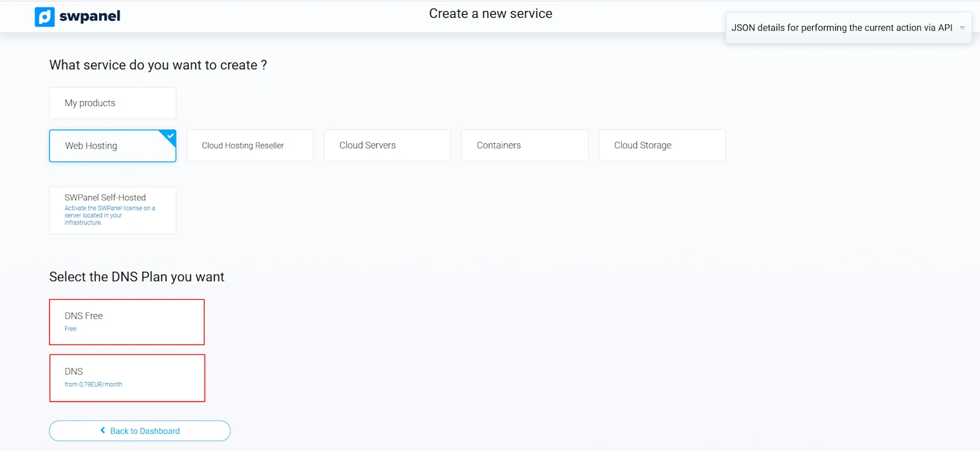Click the 'Create a new service' title
This screenshot has height=451, width=980.
pyautogui.click(x=491, y=13)
